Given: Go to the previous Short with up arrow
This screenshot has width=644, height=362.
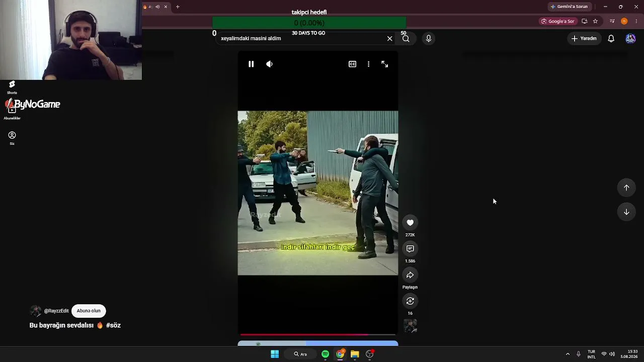Looking at the screenshot, I should click(x=626, y=188).
